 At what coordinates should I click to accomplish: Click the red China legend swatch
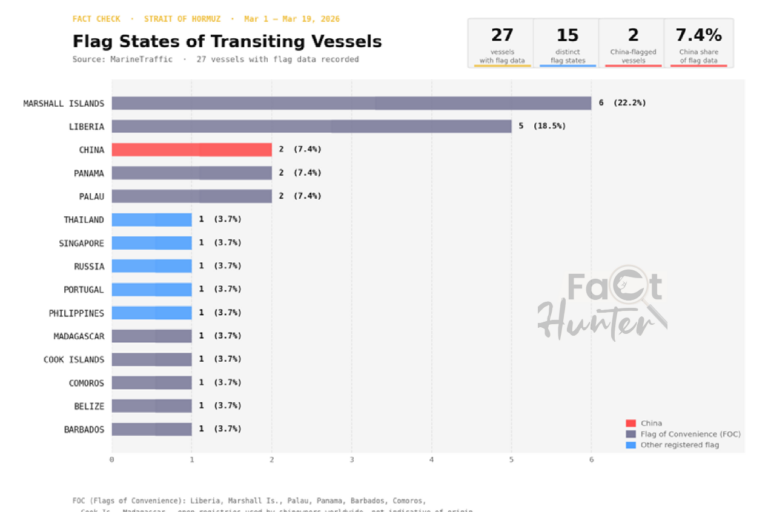pos(630,423)
